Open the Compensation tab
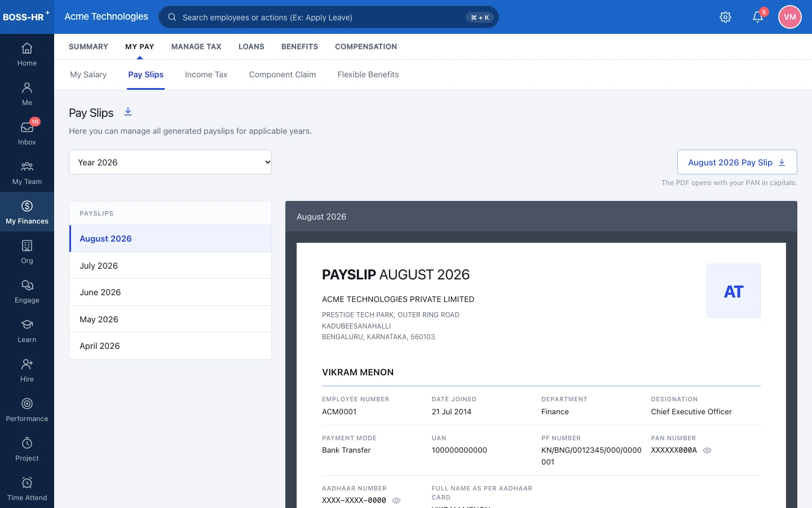 point(366,47)
